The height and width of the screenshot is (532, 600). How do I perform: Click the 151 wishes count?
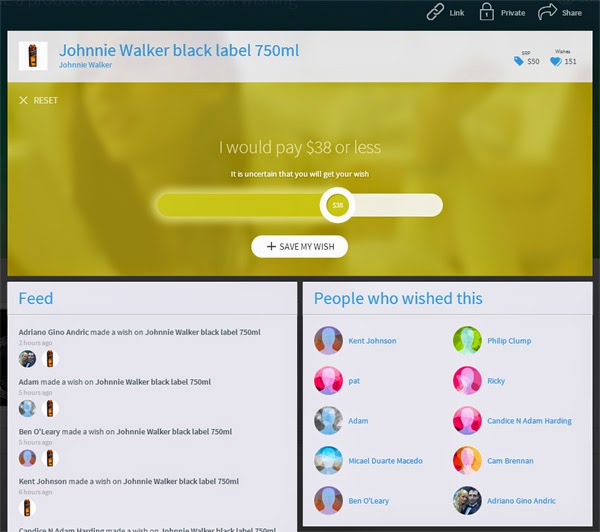point(570,61)
